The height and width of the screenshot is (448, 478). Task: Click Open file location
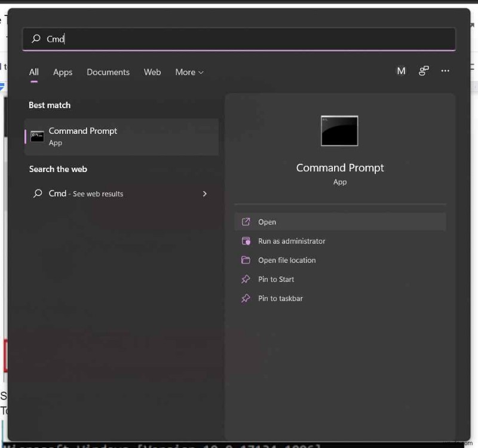(340, 260)
